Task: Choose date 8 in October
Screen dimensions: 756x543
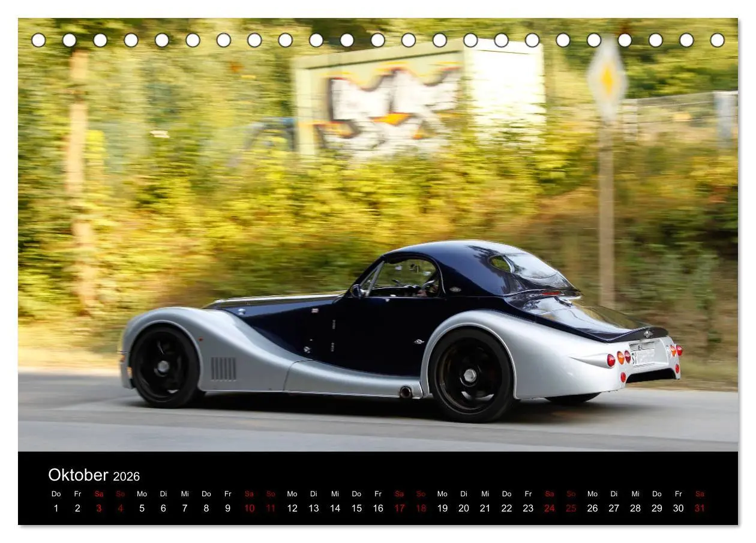Action: pos(206,508)
